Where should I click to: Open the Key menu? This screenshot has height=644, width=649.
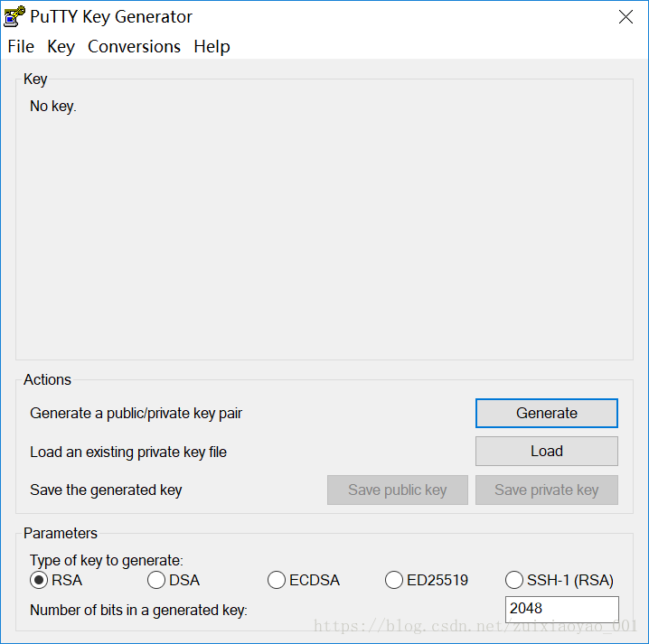[x=61, y=46]
